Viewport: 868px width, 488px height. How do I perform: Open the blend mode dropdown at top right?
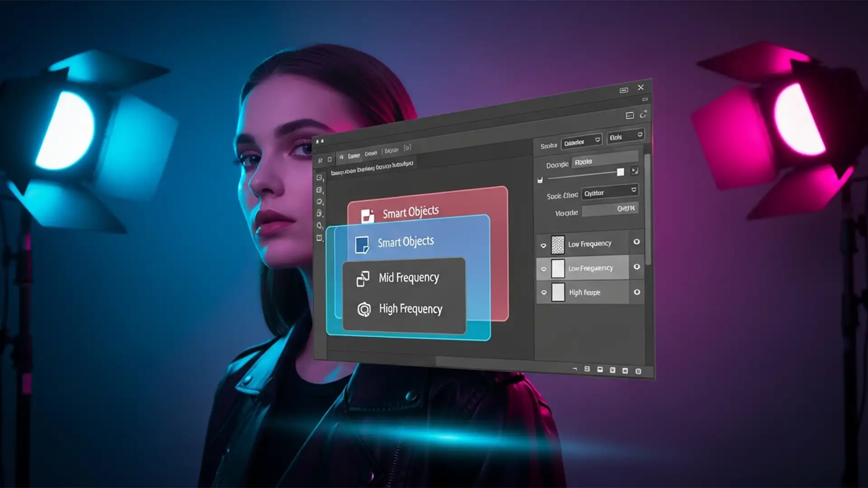click(x=582, y=141)
